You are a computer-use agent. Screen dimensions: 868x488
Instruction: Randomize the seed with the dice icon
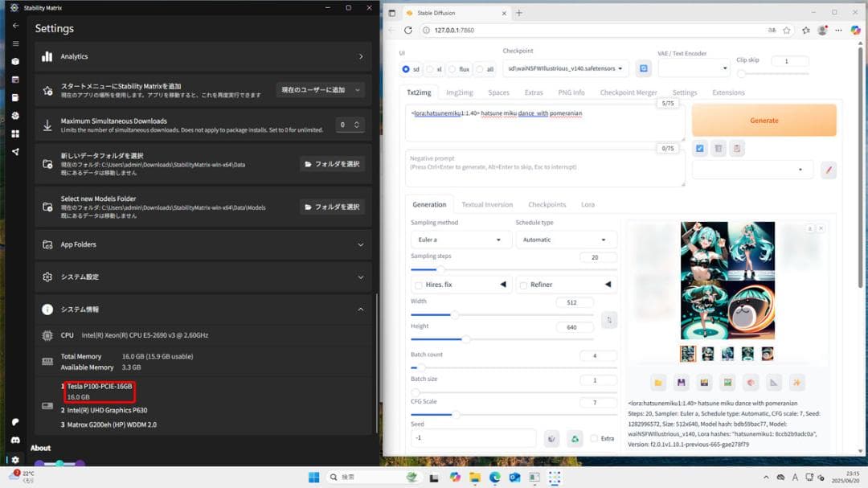[551, 438]
